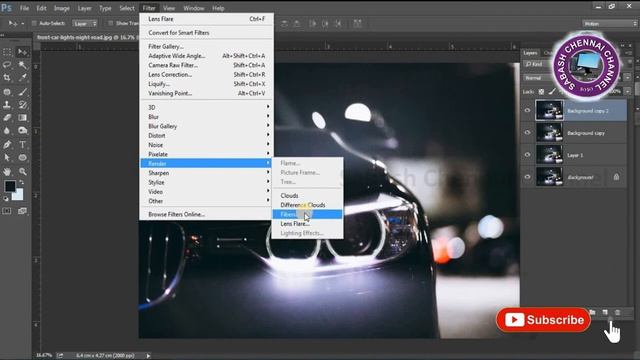Select the Brush tool
640x360 pixels.
point(22,92)
